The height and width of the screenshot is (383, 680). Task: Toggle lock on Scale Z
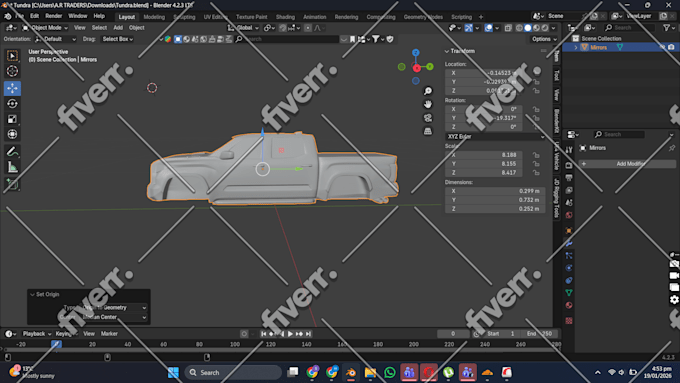coord(536,173)
